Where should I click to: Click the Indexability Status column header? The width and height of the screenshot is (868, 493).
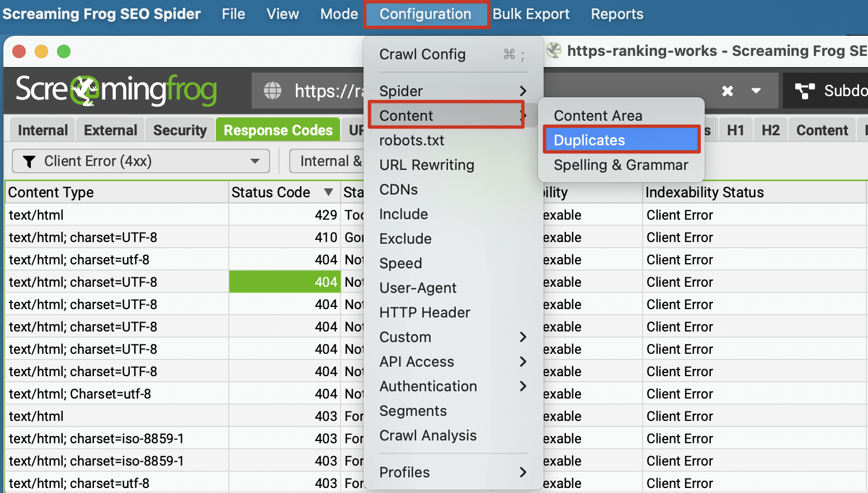click(704, 192)
